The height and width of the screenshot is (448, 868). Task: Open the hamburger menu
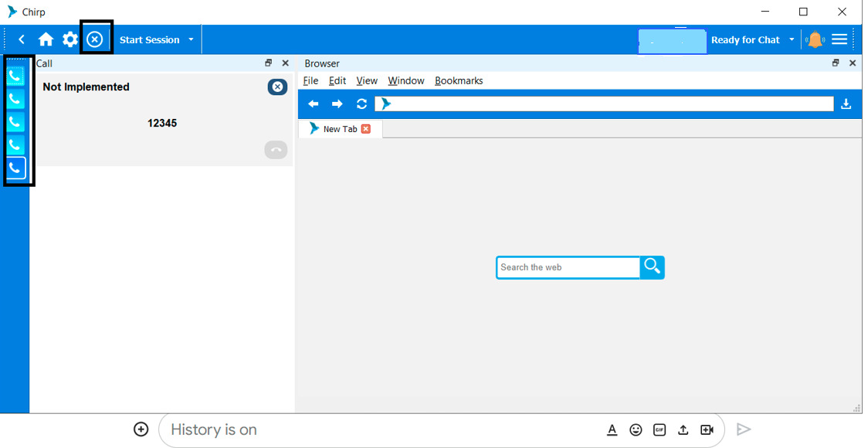(839, 39)
